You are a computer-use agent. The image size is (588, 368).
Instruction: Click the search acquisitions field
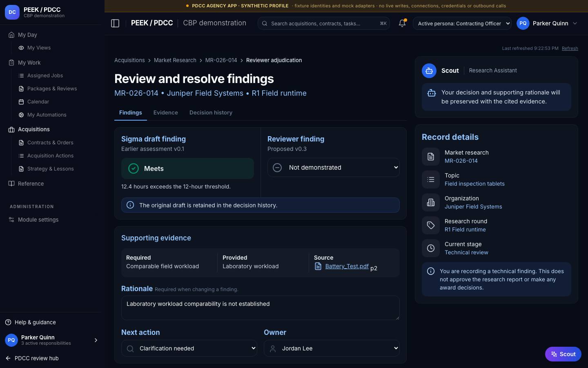[x=323, y=23]
